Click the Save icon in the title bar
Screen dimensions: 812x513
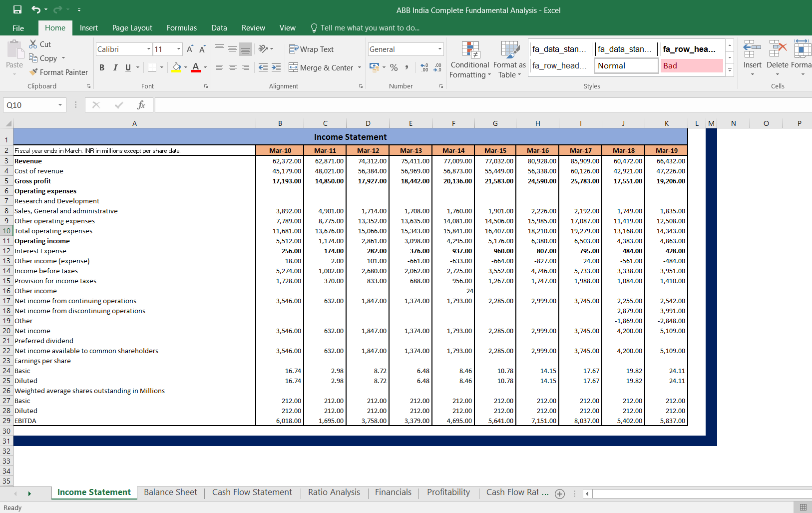point(17,9)
